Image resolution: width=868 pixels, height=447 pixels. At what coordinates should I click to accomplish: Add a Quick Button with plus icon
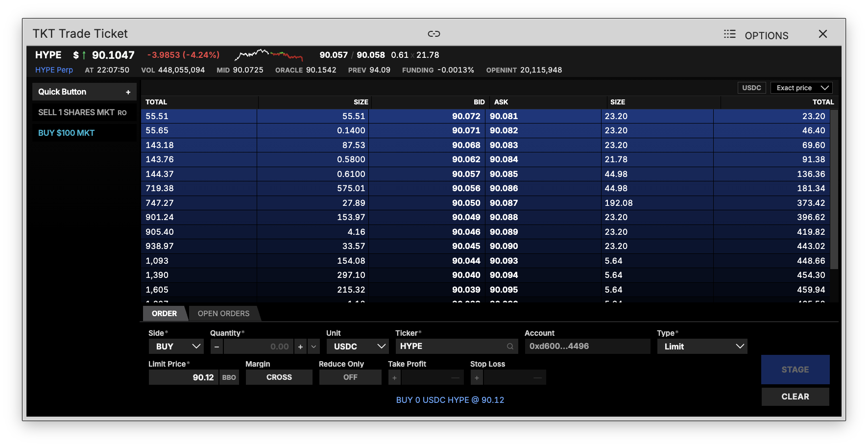pyautogui.click(x=128, y=92)
